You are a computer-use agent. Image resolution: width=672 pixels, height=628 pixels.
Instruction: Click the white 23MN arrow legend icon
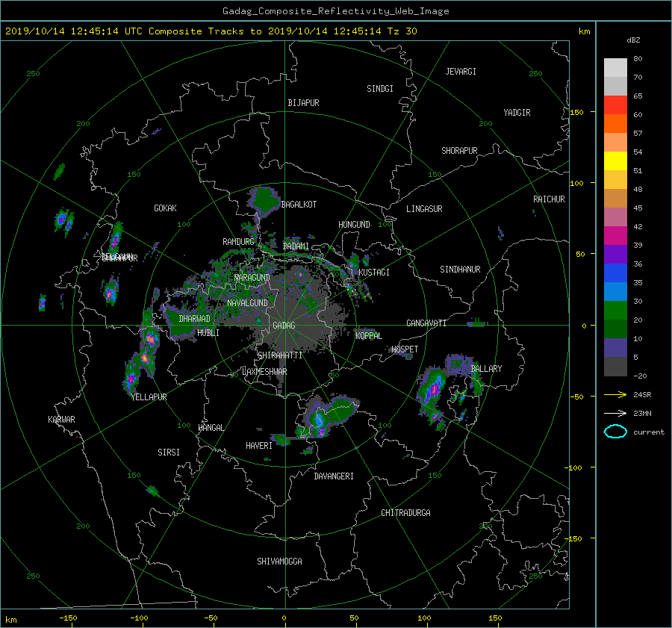click(x=615, y=413)
